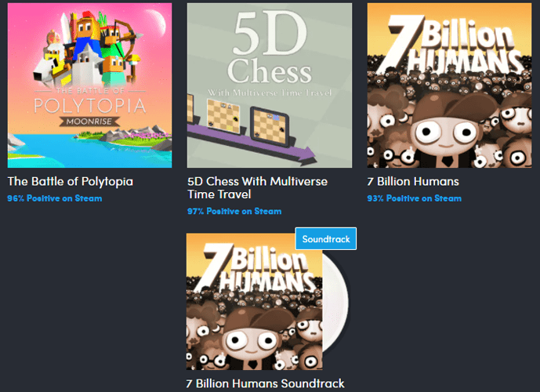View the 97% Positive on Steam rating

[234, 211]
